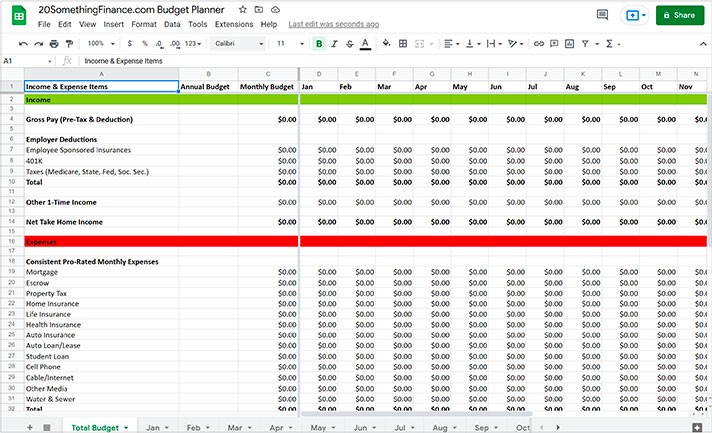Viewport: 712px width, 433px height.
Task: Collapse the toolbar with the up chevron
Action: (x=703, y=44)
